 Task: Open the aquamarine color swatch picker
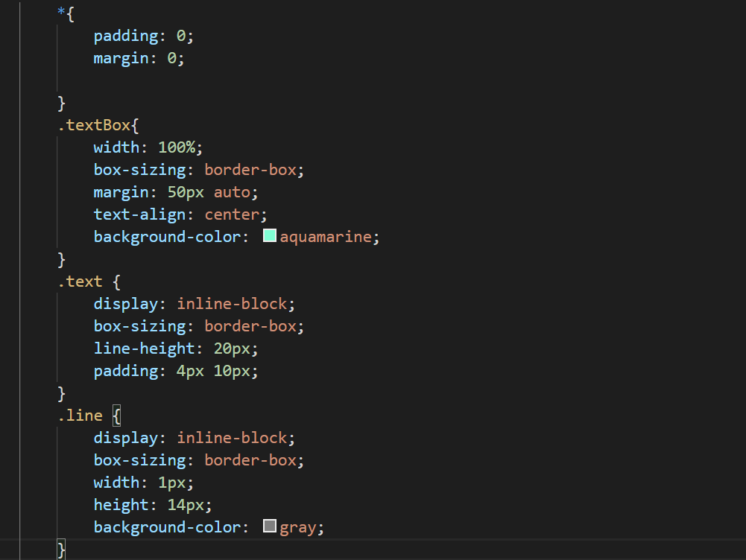coord(270,236)
